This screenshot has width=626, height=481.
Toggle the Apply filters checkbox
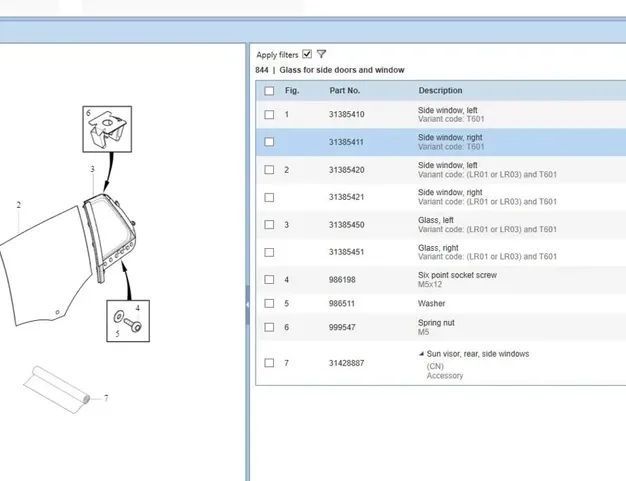pyautogui.click(x=307, y=54)
